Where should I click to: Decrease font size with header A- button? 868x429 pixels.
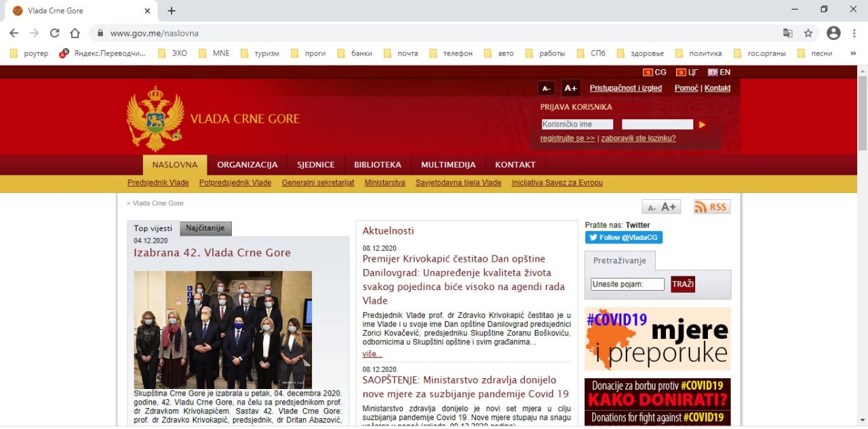tap(546, 88)
